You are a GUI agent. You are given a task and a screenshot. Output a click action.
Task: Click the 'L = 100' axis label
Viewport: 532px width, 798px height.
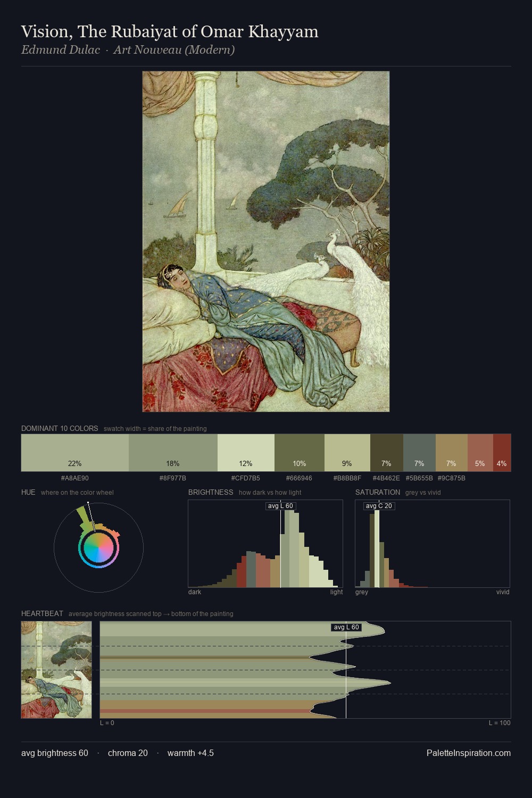tap(500, 722)
